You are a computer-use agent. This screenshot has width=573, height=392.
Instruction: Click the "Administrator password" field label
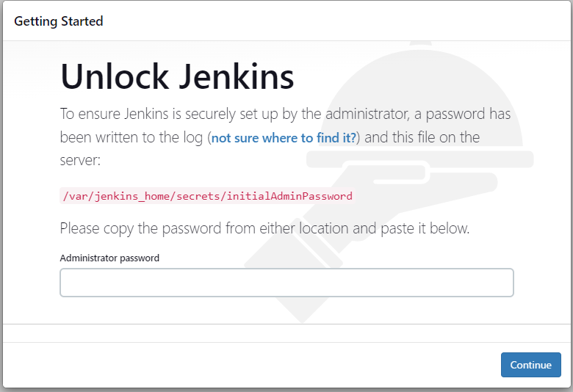(109, 258)
